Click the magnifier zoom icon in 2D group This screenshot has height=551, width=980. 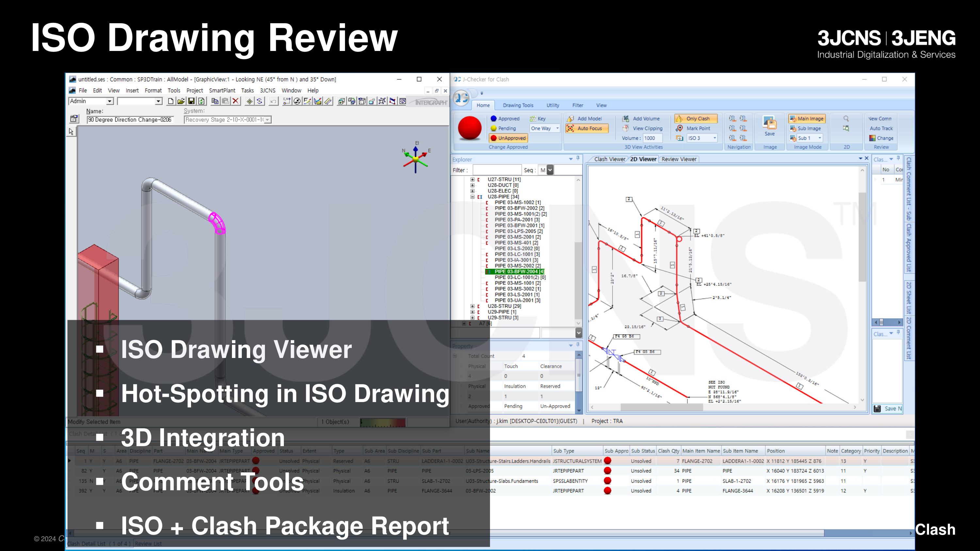(x=846, y=119)
